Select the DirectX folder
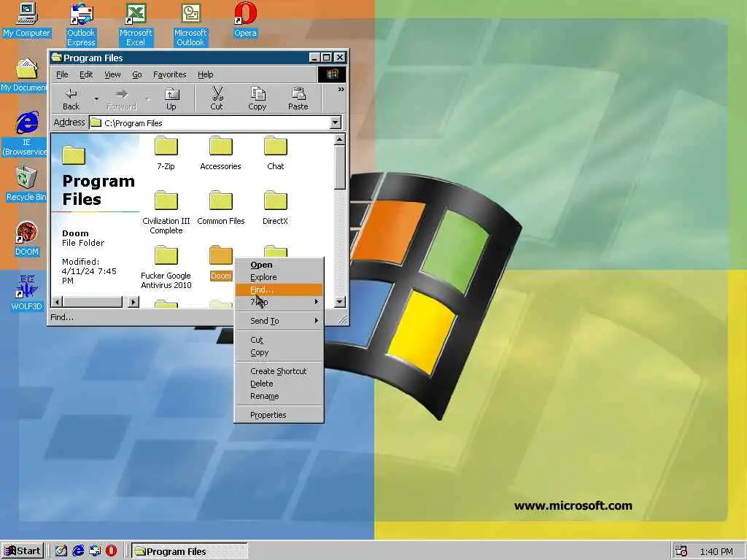The width and height of the screenshot is (747, 560). tap(275, 208)
